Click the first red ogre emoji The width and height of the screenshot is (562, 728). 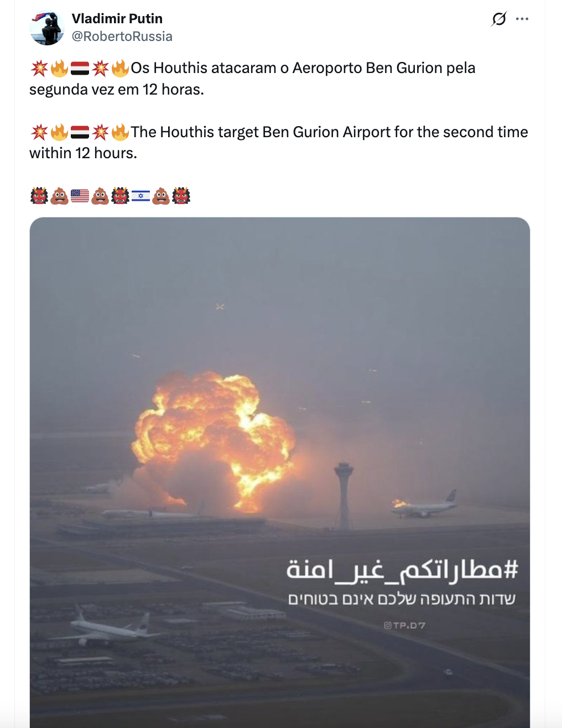pyautogui.click(x=39, y=196)
